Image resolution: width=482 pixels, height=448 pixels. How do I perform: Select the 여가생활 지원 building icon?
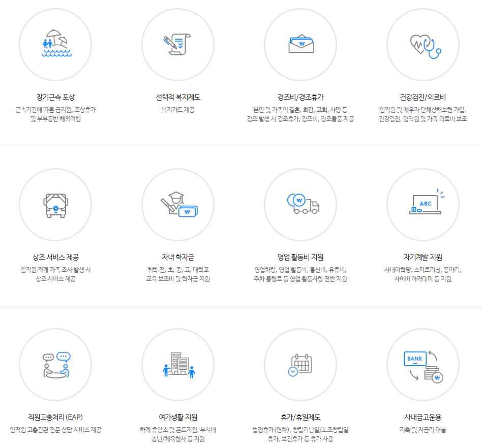pos(178,364)
